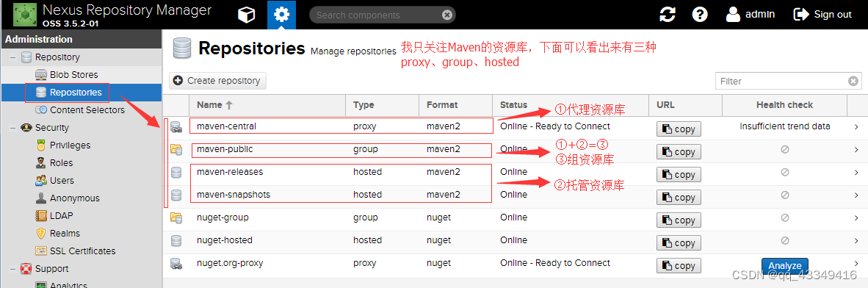Click the Support lifebuoy icon

26,269
